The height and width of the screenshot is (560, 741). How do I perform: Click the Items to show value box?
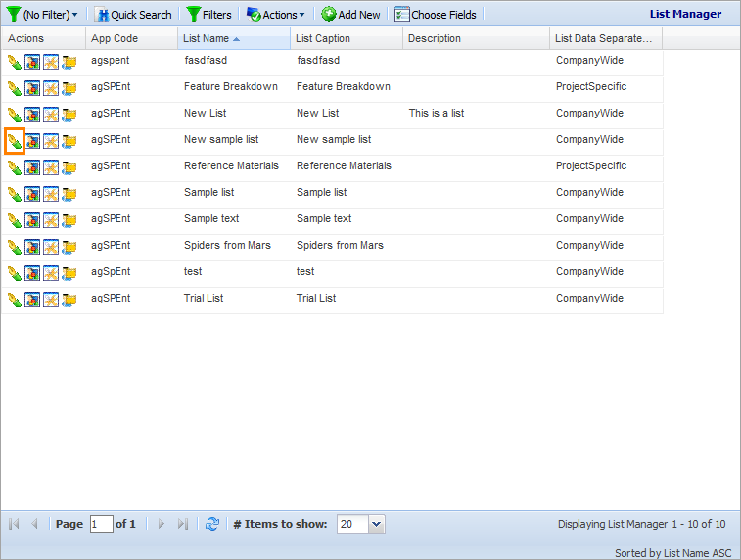[352, 524]
